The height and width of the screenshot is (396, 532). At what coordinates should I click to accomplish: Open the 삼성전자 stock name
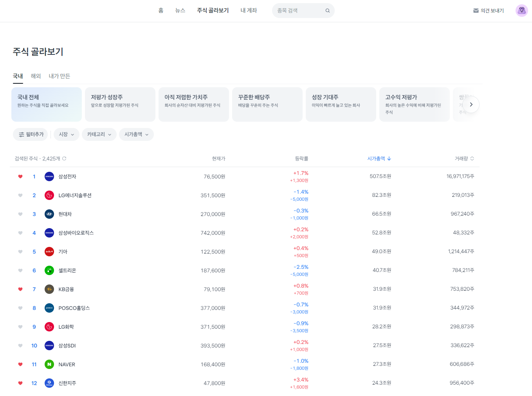point(67,176)
